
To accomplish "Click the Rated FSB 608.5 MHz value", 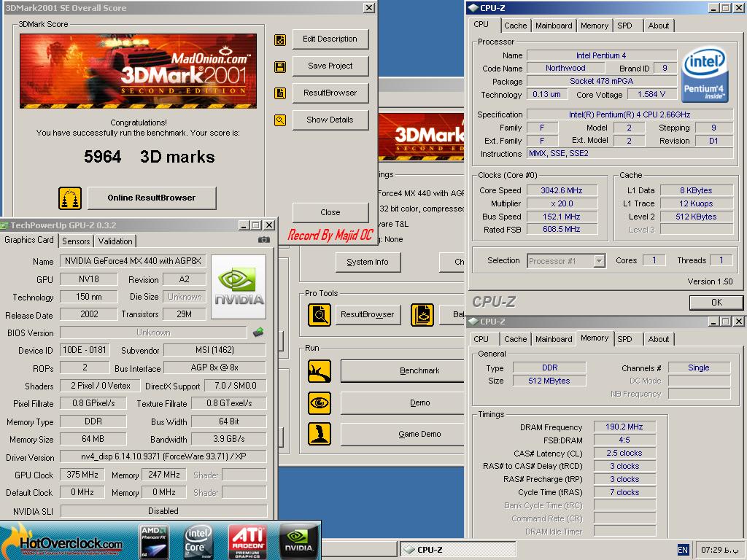I will point(562,229).
